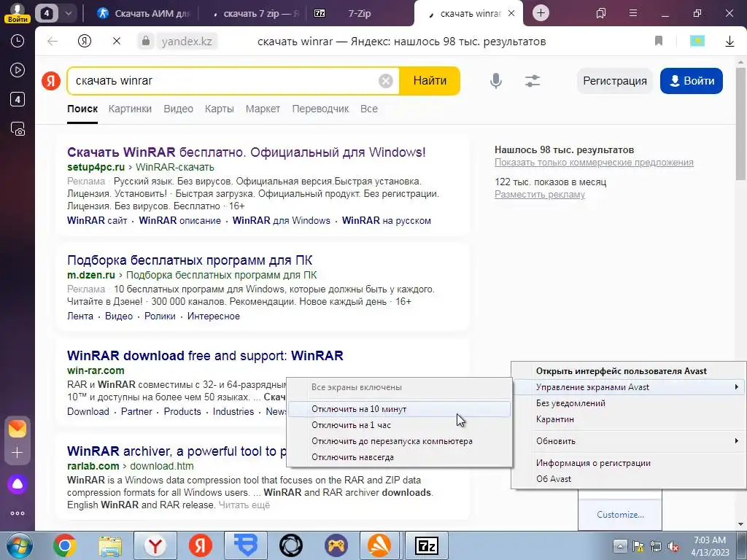This screenshot has height=560, width=747.
Task: Choose Отключить до перезапуска компьютера
Action: (399, 441)
